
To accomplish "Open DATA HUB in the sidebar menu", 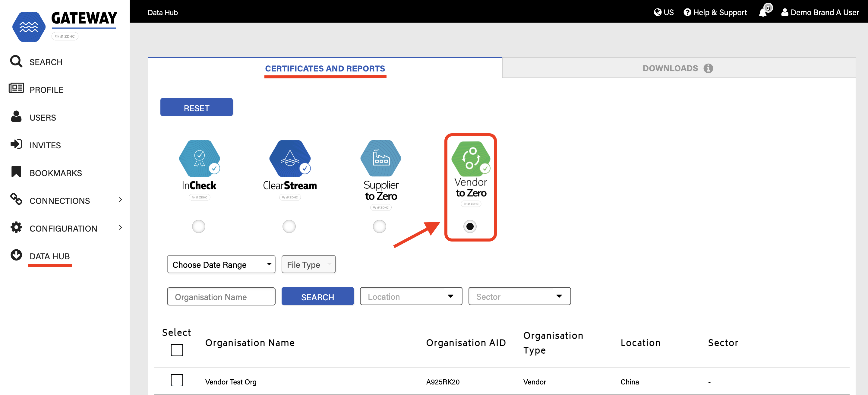I will pos(49,256).
